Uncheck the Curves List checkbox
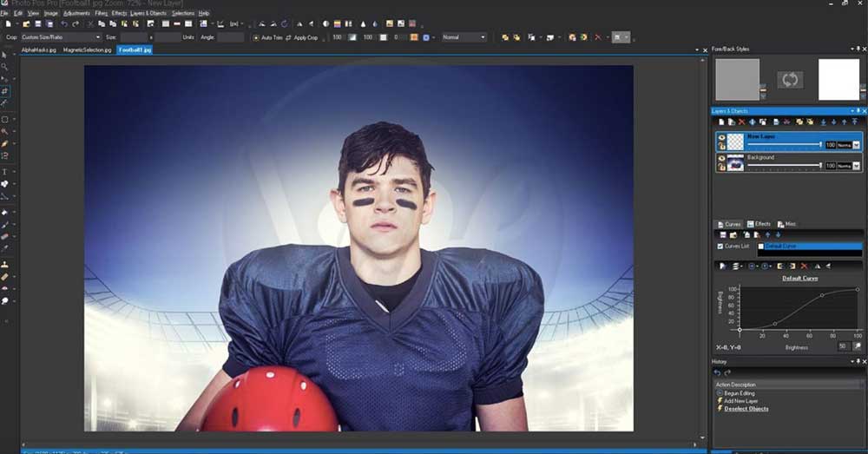868x454 pixels. pyautogui.click(x=720, y=247)
